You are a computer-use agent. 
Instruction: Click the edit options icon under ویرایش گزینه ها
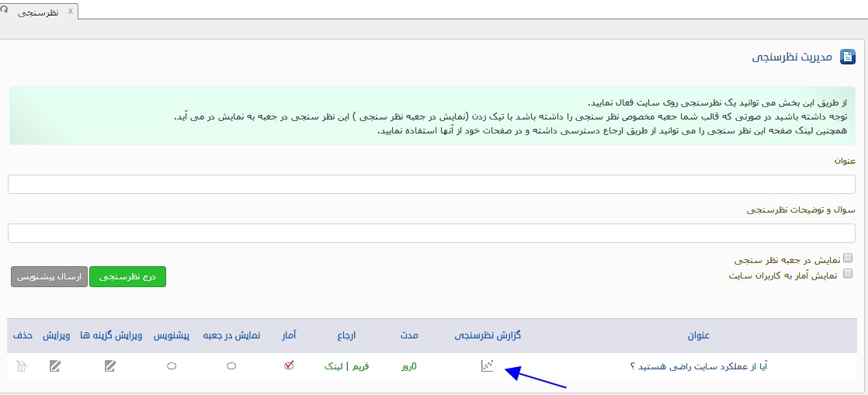110,366
